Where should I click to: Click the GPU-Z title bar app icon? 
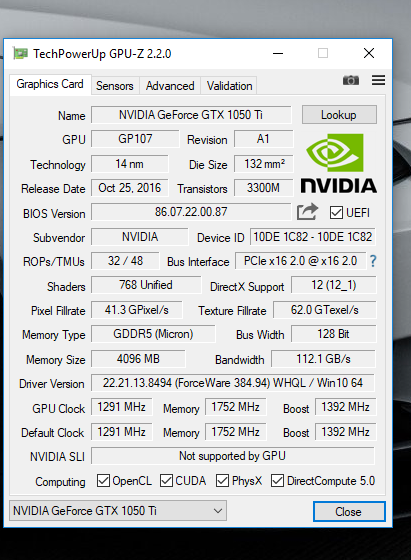(x=20, y=54)
